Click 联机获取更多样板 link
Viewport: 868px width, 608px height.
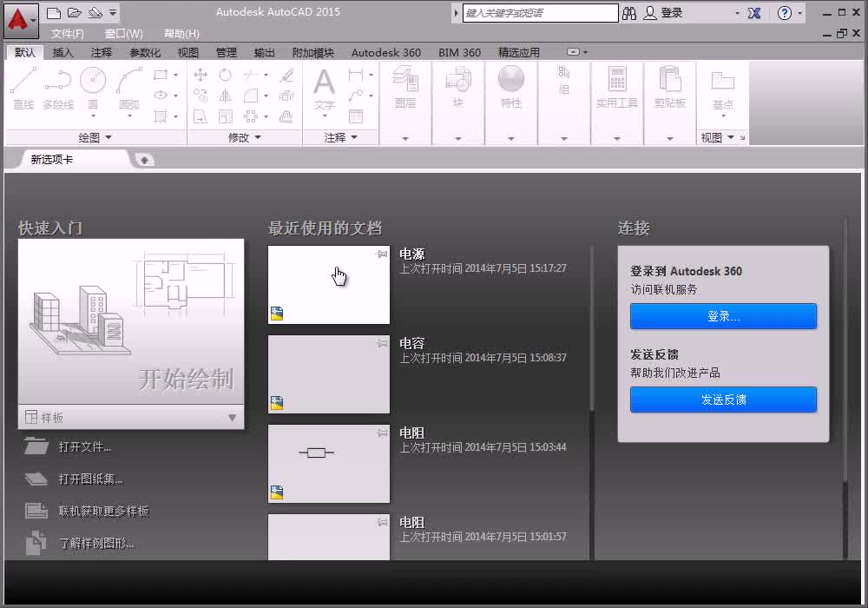pos(103,511)
